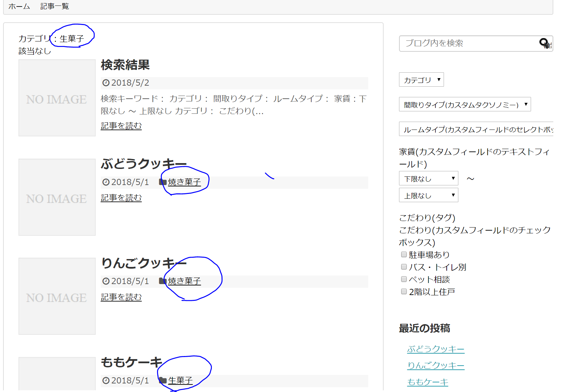Image resolution: width=566 pixels, height=392 pixels.
Task: Click the 最近の投稿 heading
Action: [424, 328]
